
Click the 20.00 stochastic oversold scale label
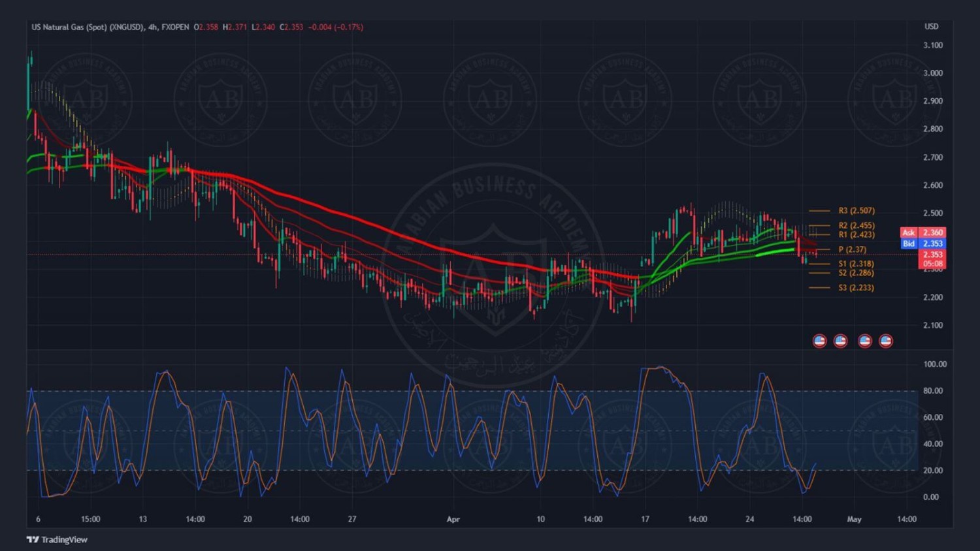(934, 471)
